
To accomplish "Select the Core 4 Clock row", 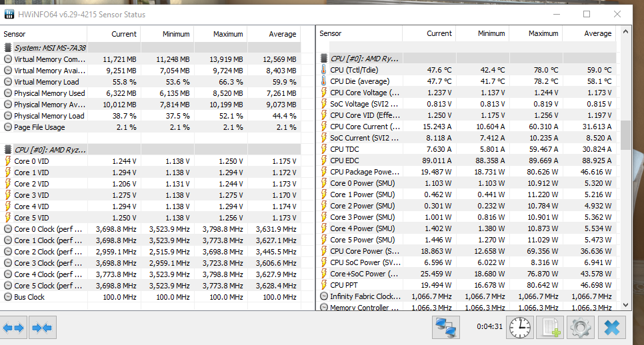I will click(150, 274).
